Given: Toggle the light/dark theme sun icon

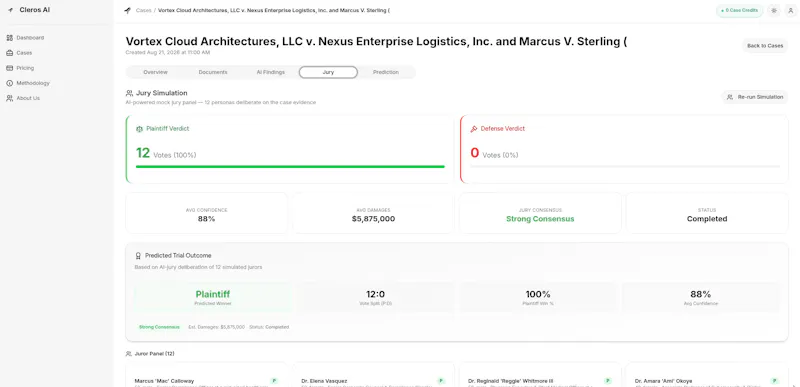Looking at the screenshot, I should [x=774, y=10].
